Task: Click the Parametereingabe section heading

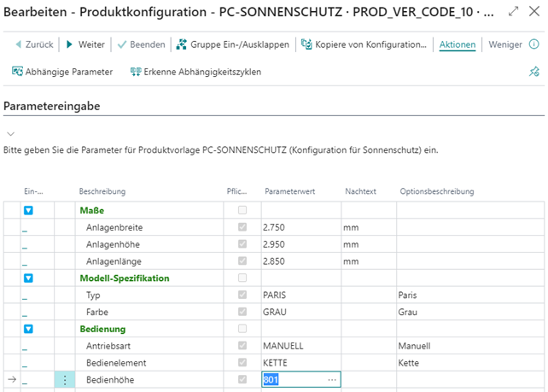Action: (52, 106)
